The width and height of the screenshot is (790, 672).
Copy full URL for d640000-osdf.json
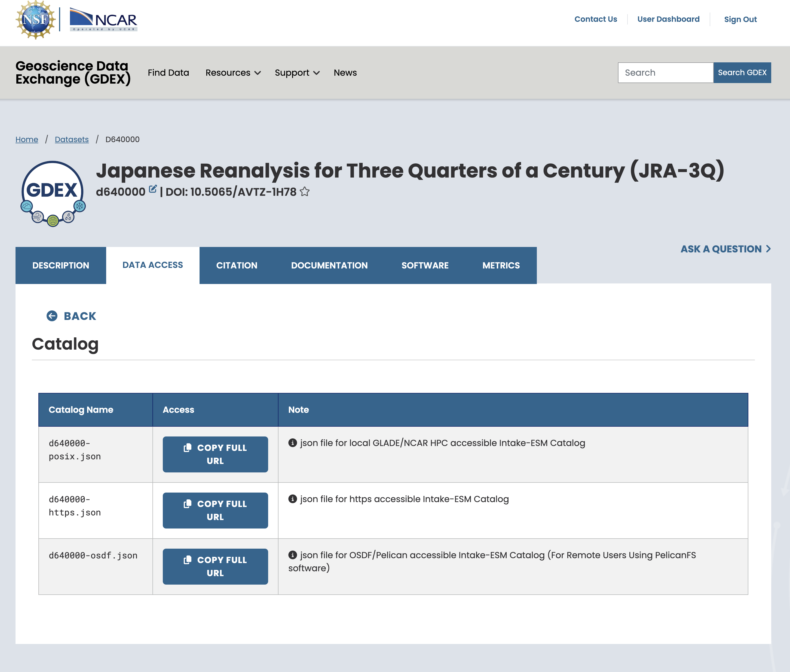[x=215, y=566]
